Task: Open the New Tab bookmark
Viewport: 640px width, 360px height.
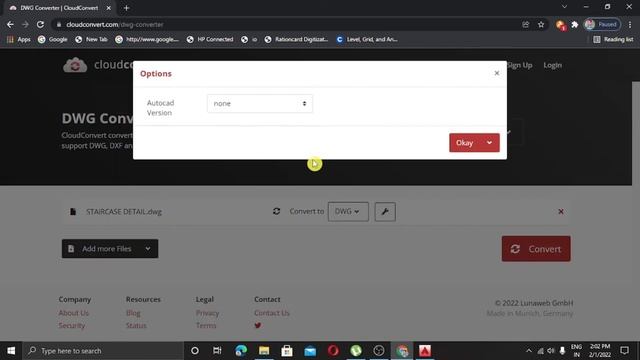Action: pyautogui.click(x=91, y=39)
